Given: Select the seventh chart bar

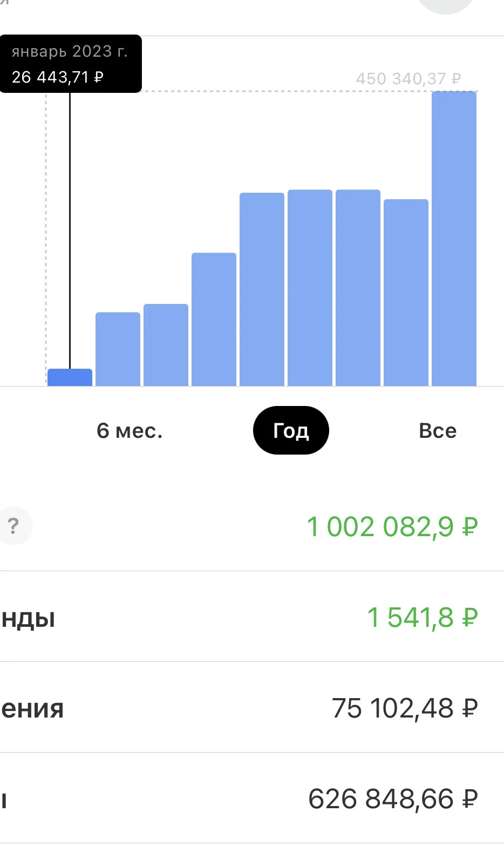Looking at the screenshot, I should 358,288.
